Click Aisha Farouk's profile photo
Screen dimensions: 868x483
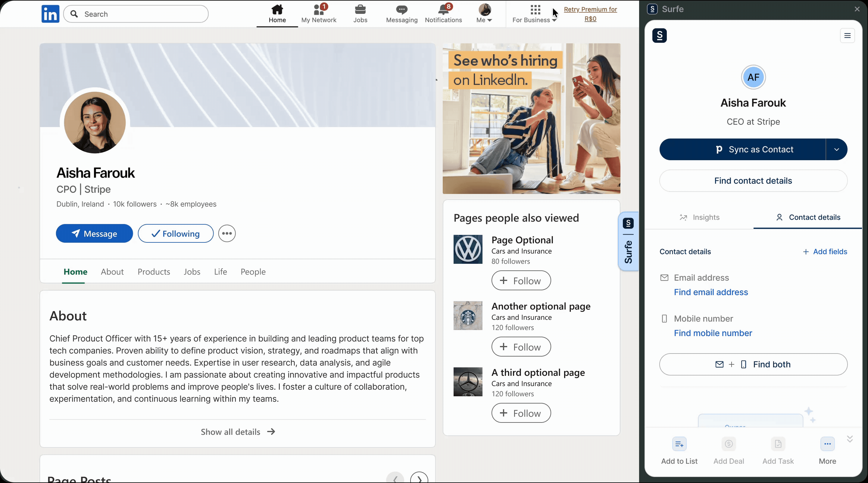click(95, 122)
